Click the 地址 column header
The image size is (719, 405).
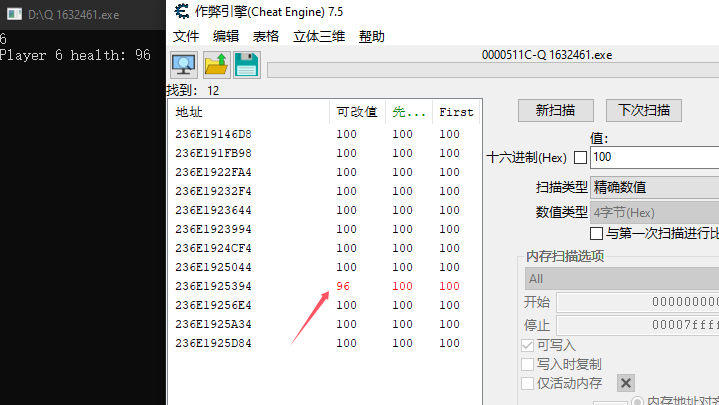pyautogui.click(x=249, y=112)
